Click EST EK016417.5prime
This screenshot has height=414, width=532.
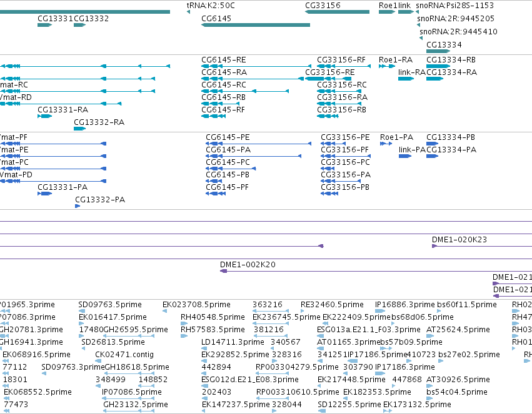(x=113, y=317)
